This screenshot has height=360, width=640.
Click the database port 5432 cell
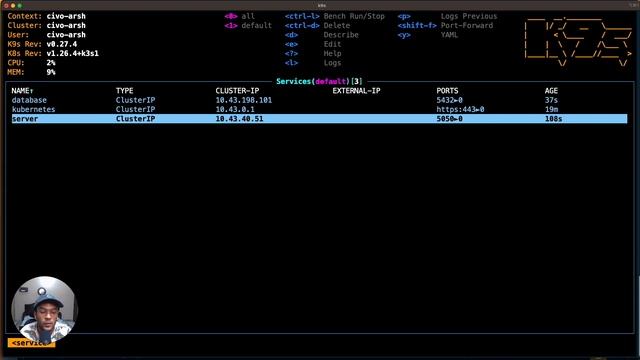click(x=449, y=100)
